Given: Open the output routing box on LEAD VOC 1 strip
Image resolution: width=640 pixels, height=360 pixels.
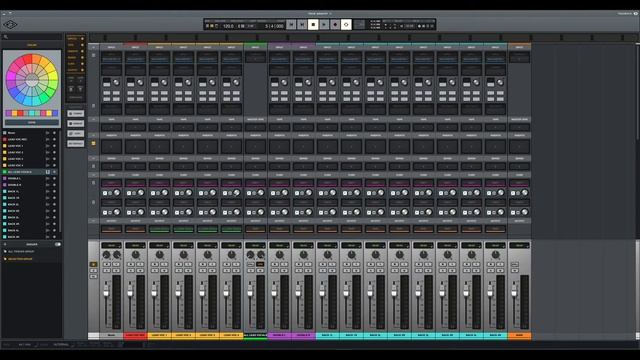Looking at the screenshot, I should (x=160, y=229).
